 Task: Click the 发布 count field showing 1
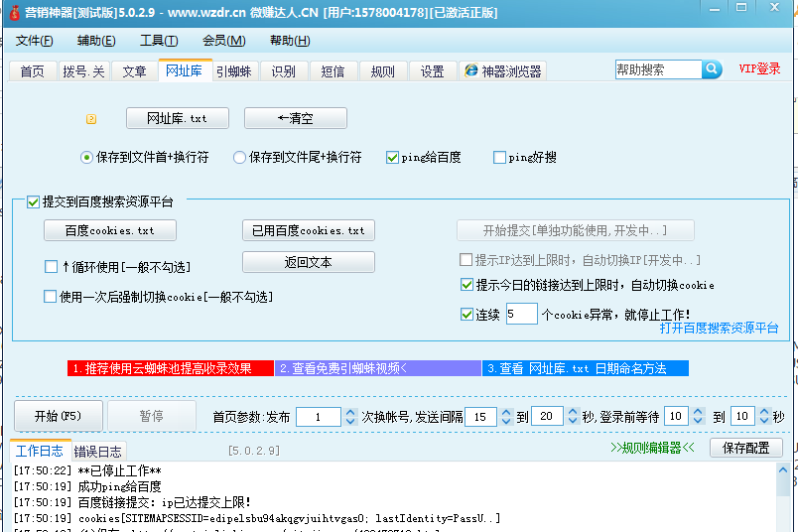319,417
